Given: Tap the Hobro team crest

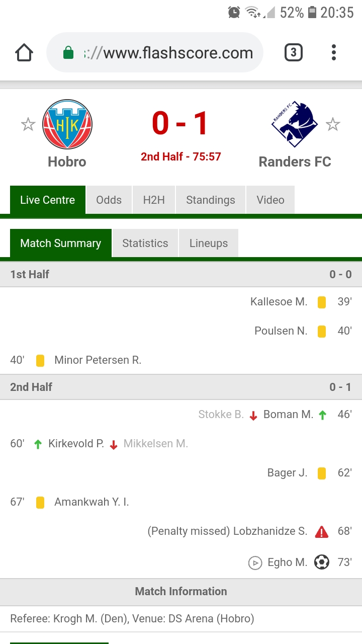Looking at the screenshot, I should (x=67, y=124).
